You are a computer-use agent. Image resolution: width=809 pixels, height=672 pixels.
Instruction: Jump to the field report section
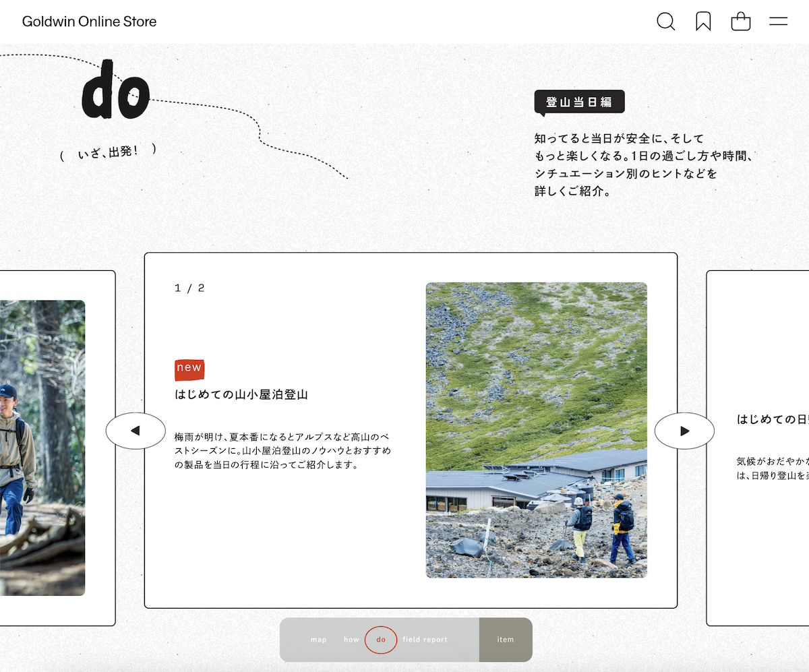point(425,640)
